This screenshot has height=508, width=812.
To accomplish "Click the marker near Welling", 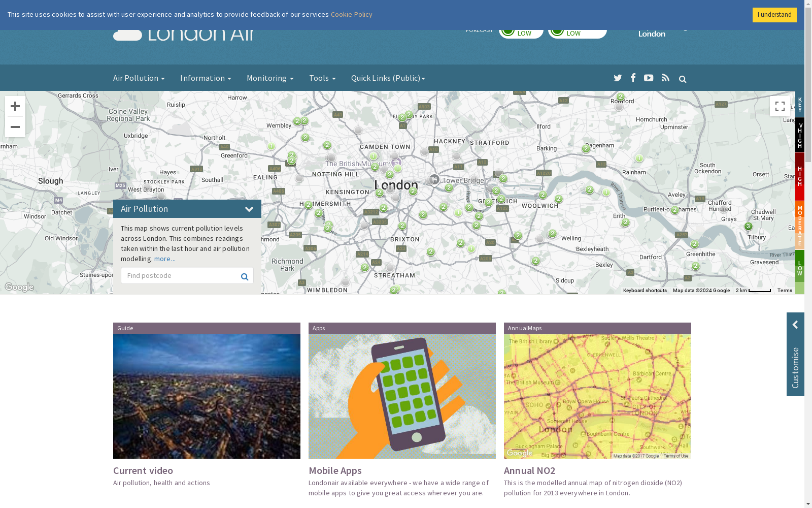I will (552, 233).
